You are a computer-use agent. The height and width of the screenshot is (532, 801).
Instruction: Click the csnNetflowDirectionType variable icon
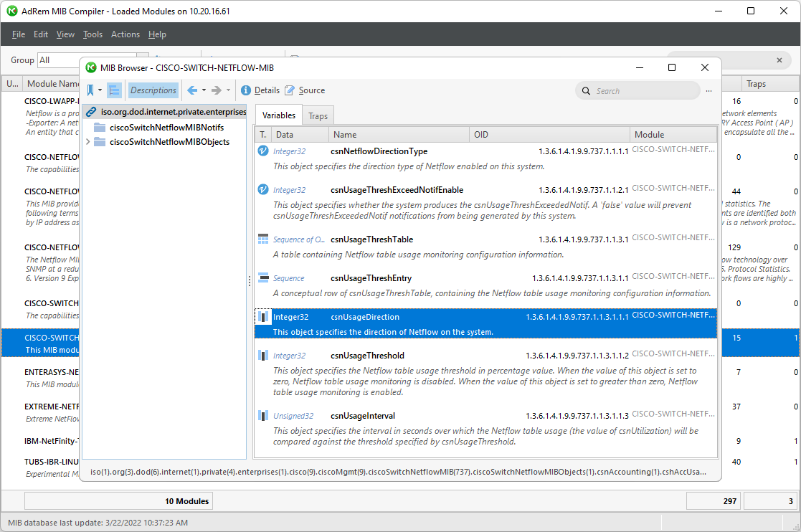point(263,151)
